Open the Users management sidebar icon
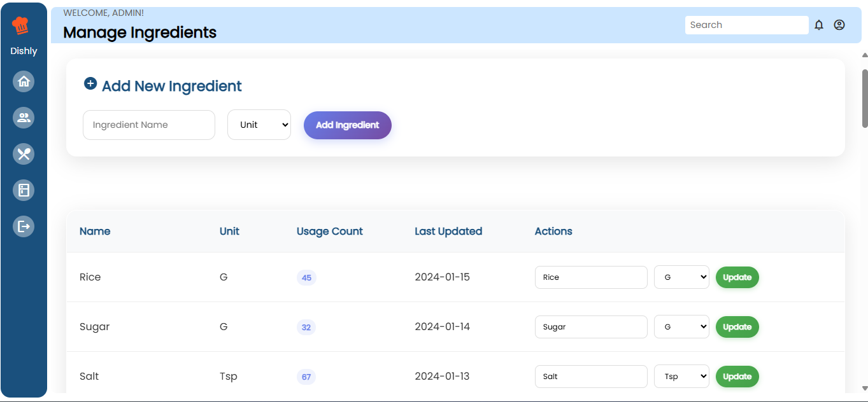Image resolution: width=868 pixels, height=402 pixels. (24, 118)
